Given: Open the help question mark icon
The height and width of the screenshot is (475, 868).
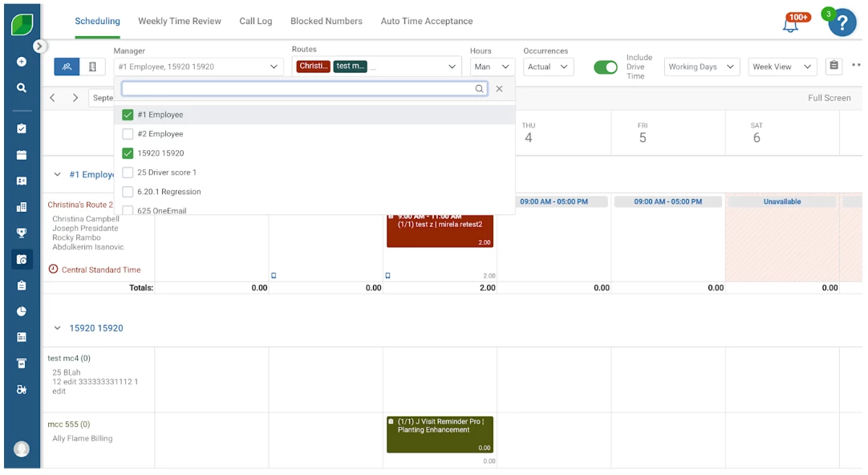Looking at the screenshot, I should pos(842,22).
